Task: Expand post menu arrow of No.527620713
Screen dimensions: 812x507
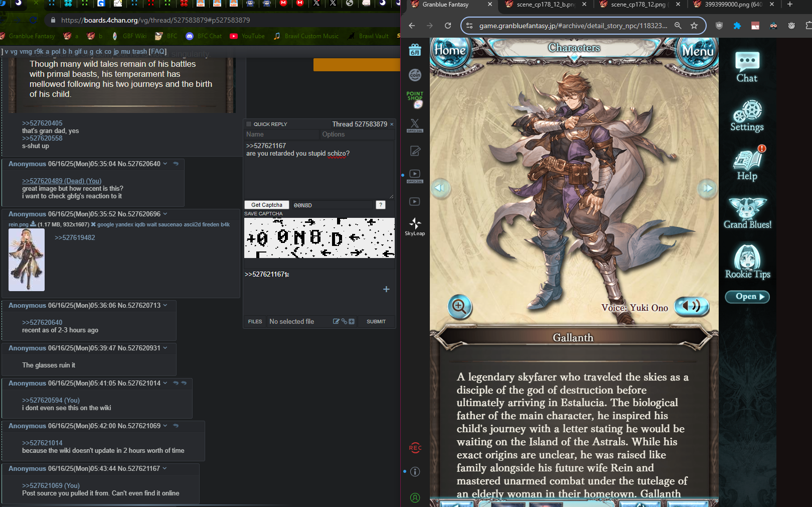Action: tap(165, 305)
